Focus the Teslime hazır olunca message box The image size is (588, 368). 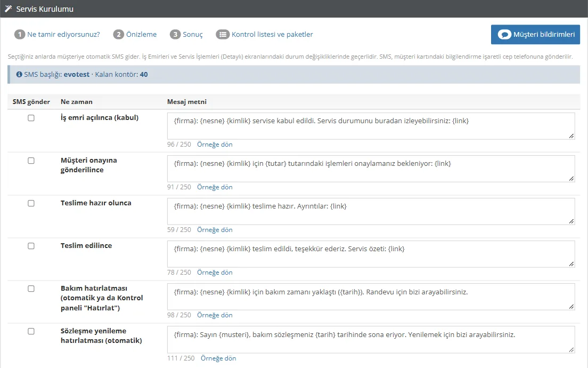click(371, 211)
